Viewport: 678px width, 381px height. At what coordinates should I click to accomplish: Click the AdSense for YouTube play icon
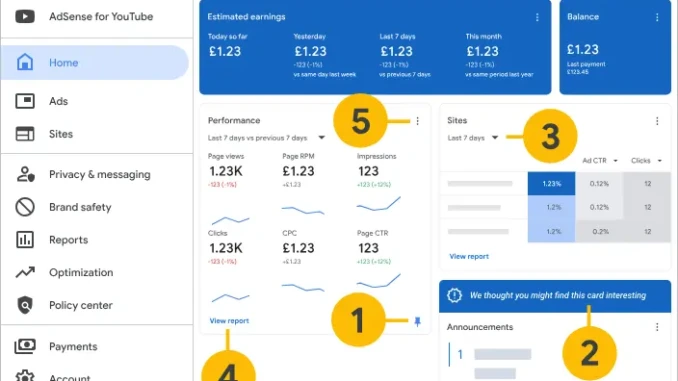[x=25, y=16]
